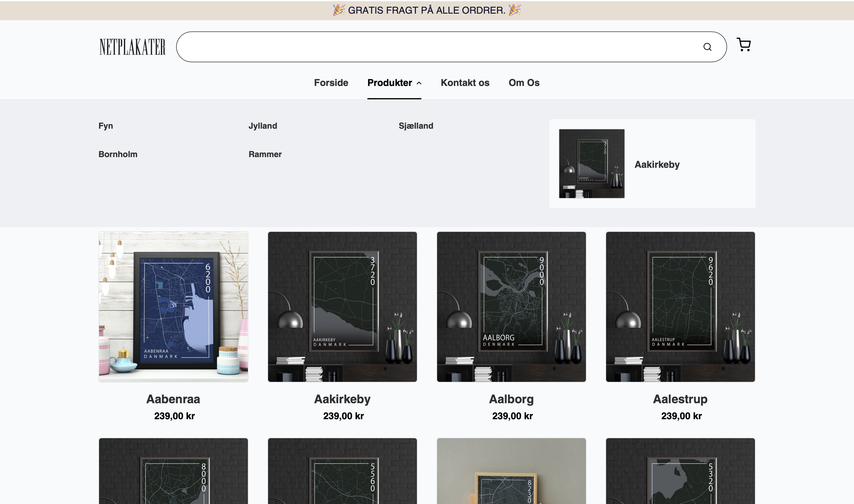Open the 8000 postcode poster thumbnail

(x=173, y=472)
